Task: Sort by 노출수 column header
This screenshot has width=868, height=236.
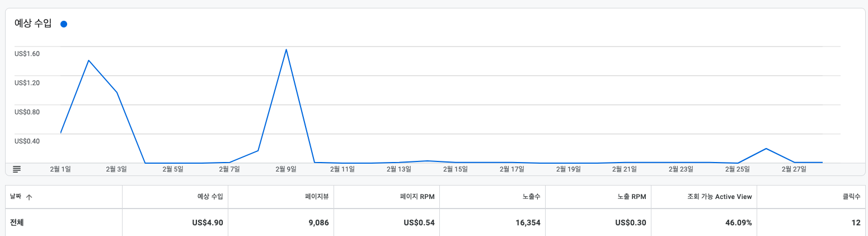Action: pos(531,197)
